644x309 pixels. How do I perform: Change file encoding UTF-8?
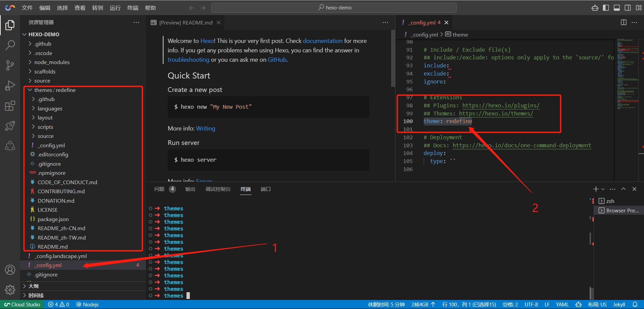531,305
